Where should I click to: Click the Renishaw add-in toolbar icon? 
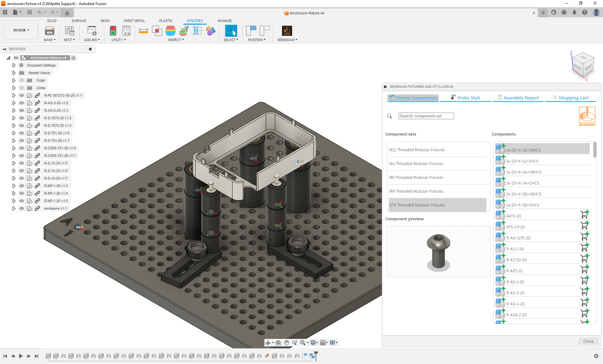click(x=287, y=31)
